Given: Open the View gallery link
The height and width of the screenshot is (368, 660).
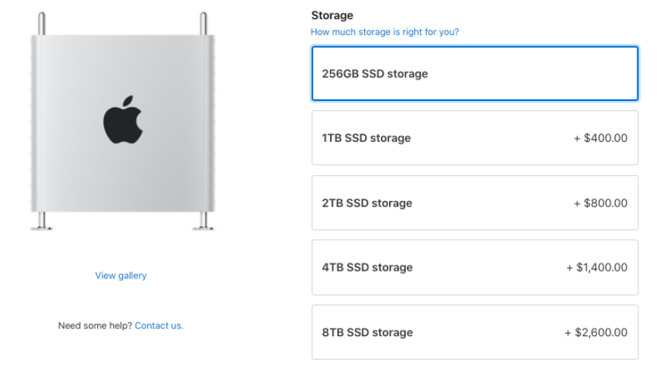Looking at the screenshot, I should (121, 275).
